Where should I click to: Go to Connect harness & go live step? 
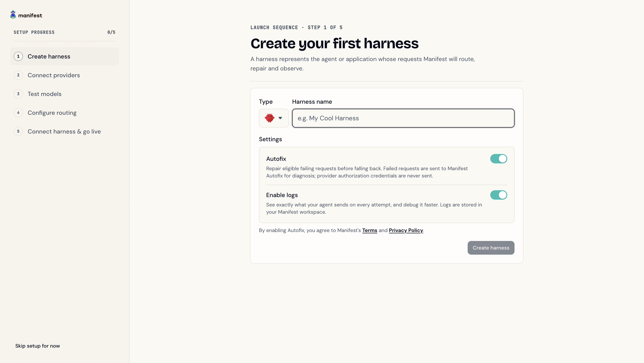(64, 132)
